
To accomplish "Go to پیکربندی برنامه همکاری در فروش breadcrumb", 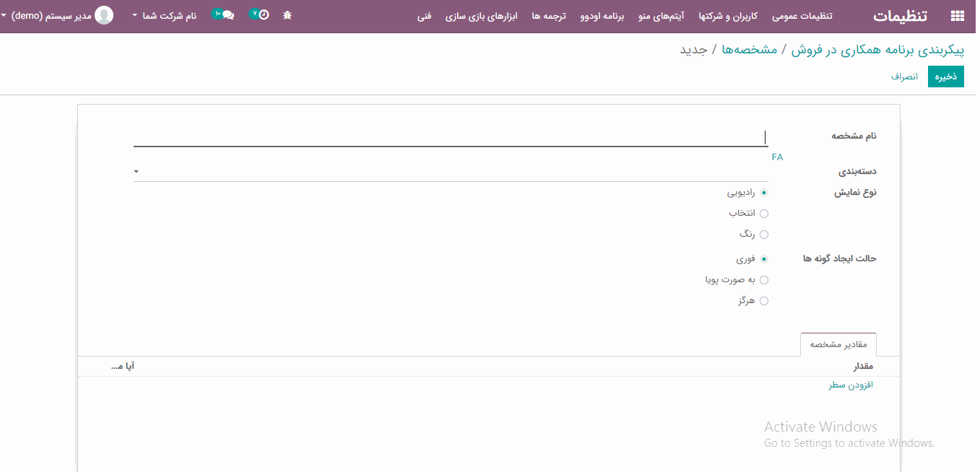I will [877, 50].
